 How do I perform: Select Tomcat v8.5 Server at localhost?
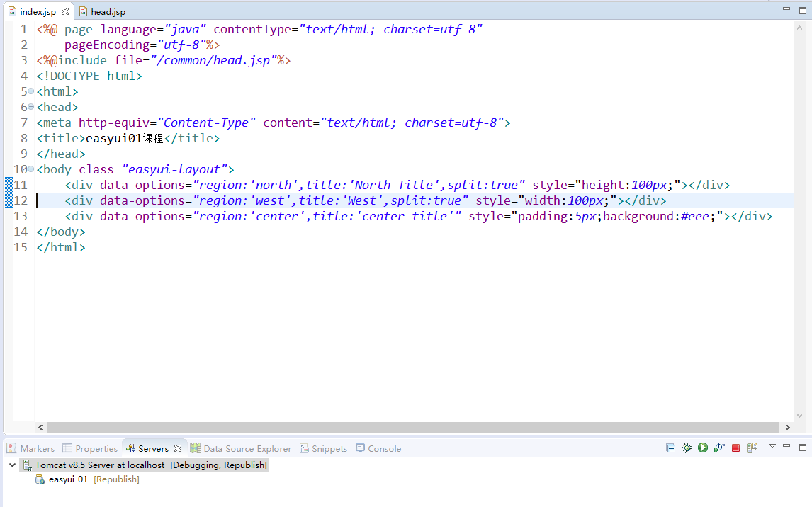[99, 465]
